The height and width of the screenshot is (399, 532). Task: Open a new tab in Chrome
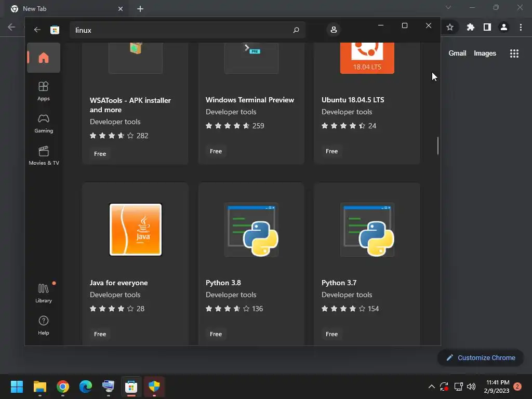(x=140, y=9)
